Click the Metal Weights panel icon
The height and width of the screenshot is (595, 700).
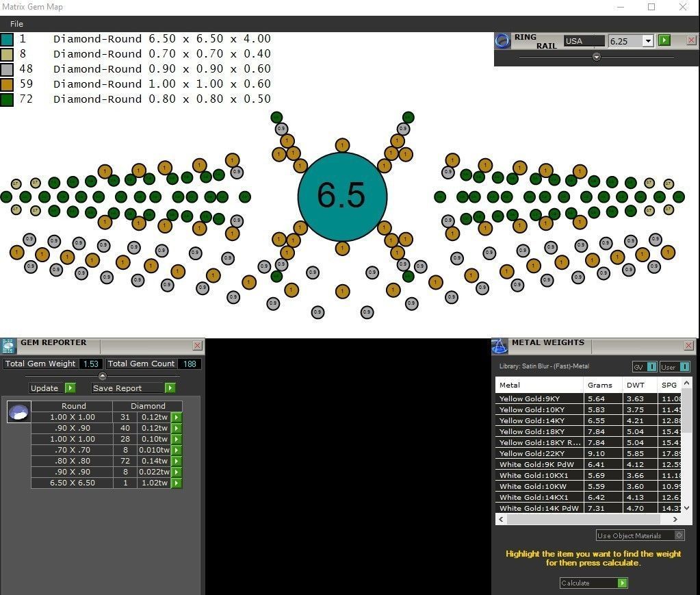click(x=500, y=346)
